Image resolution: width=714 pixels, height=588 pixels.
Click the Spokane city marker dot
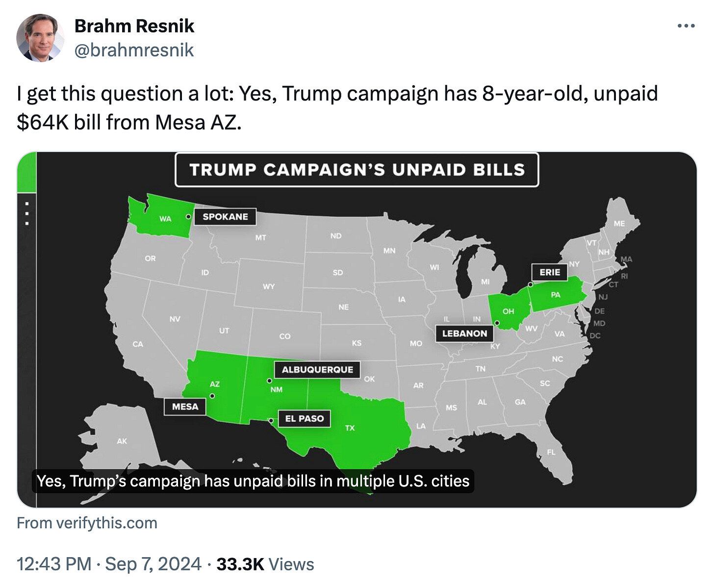pos(188,216)
